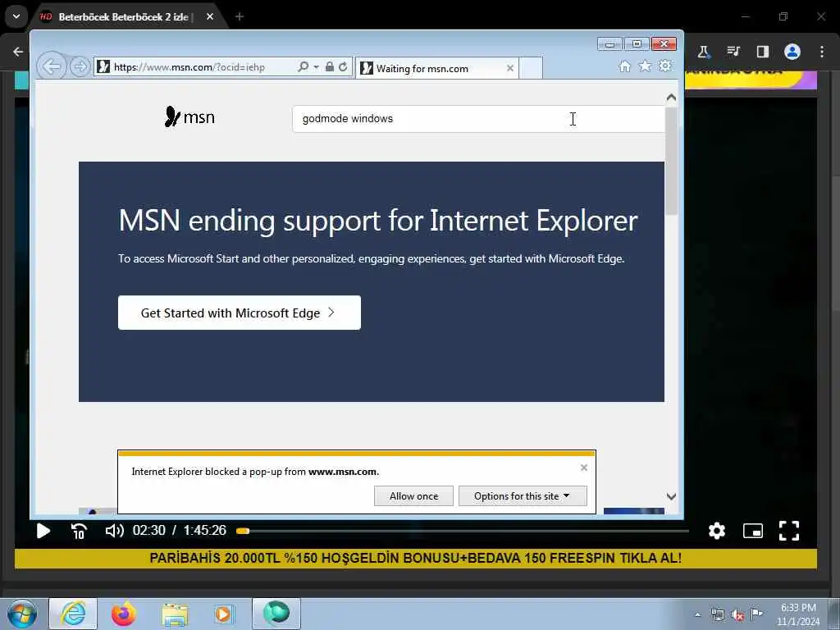Enter fullscreen video mode
This screenshot has height=630, width=840.
click(789, 531)
